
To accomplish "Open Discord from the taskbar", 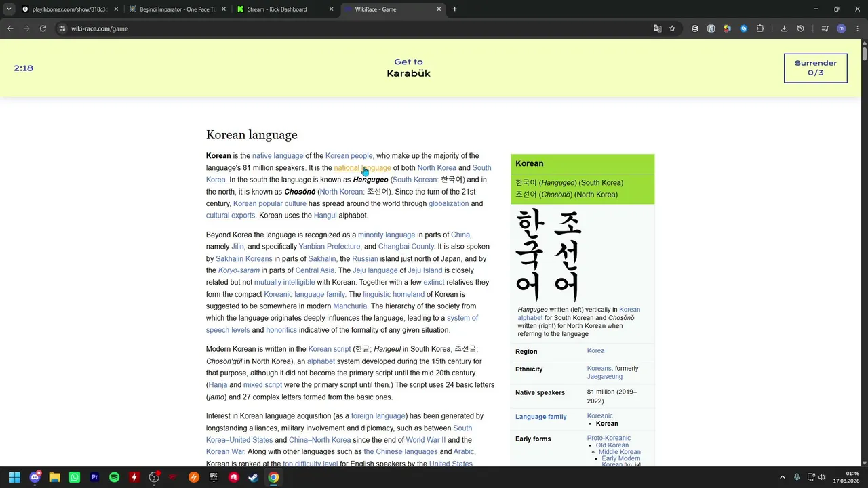I will coord(35,477).
